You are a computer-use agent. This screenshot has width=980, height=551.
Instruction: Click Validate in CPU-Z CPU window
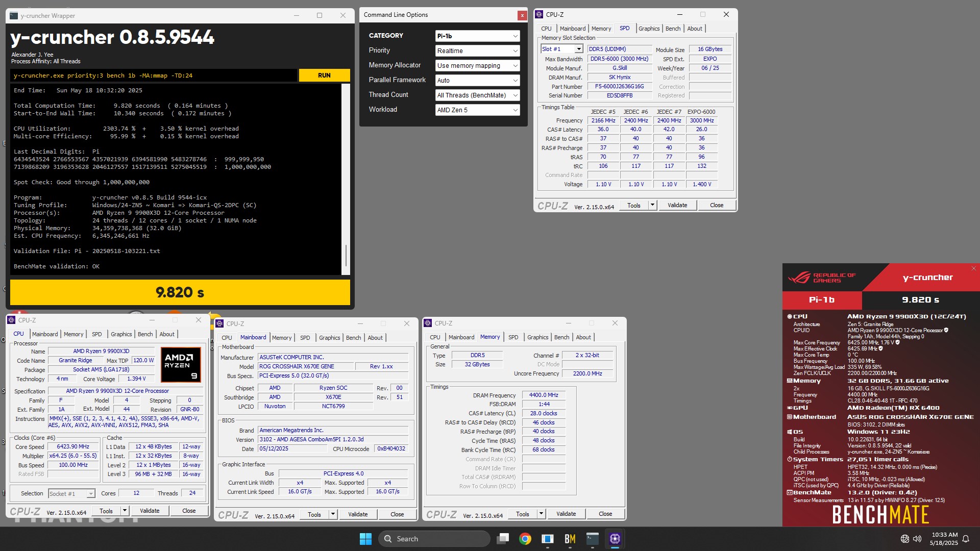click(150, 511)
